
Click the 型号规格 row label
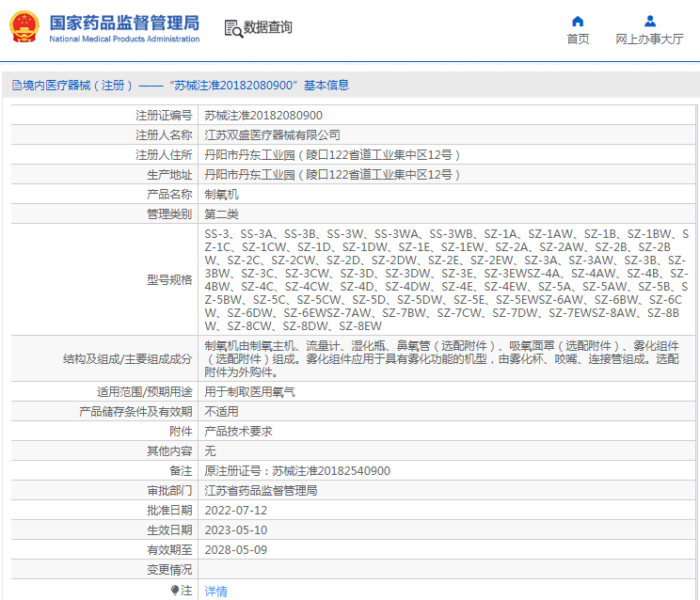coord(169,279)
